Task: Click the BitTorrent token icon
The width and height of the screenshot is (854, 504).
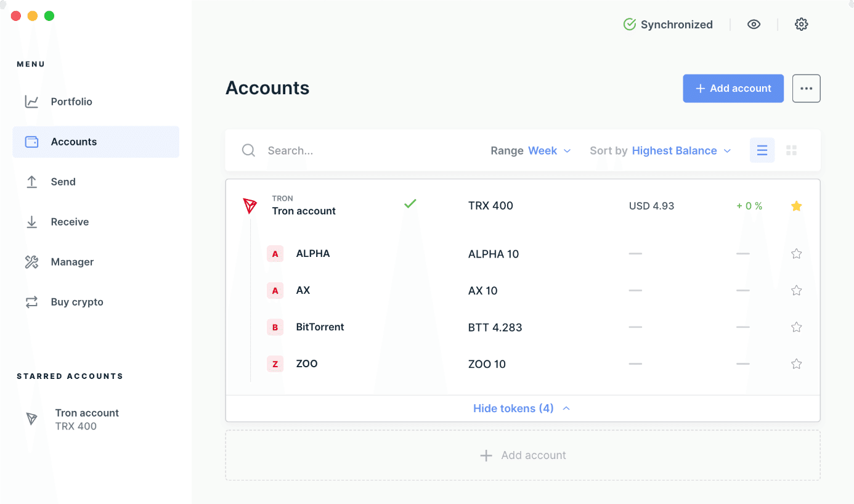Action: [x=275, y=327]
